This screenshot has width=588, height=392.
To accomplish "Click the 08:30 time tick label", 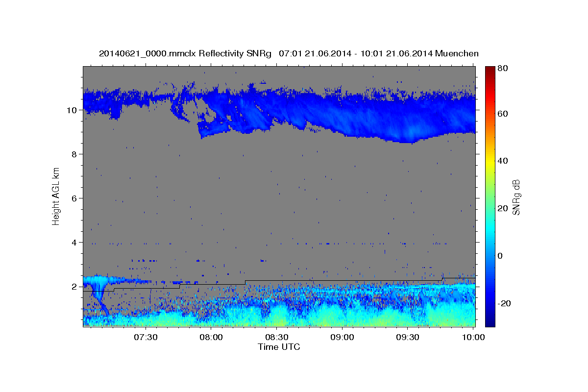I will pos(277,338).
